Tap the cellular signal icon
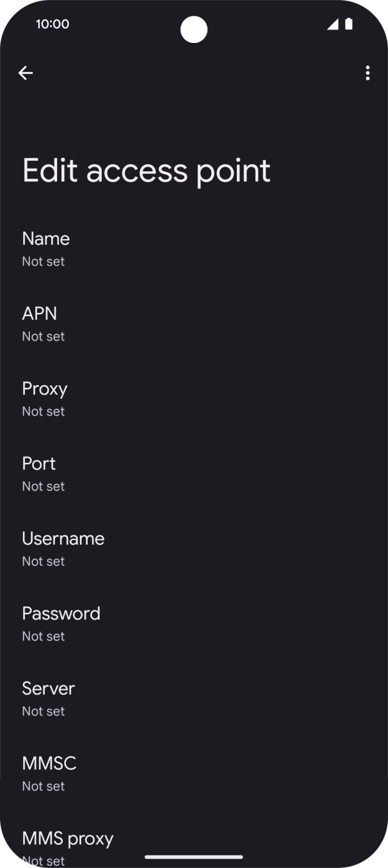Screen dimensions: 388x868 point(332,24)
